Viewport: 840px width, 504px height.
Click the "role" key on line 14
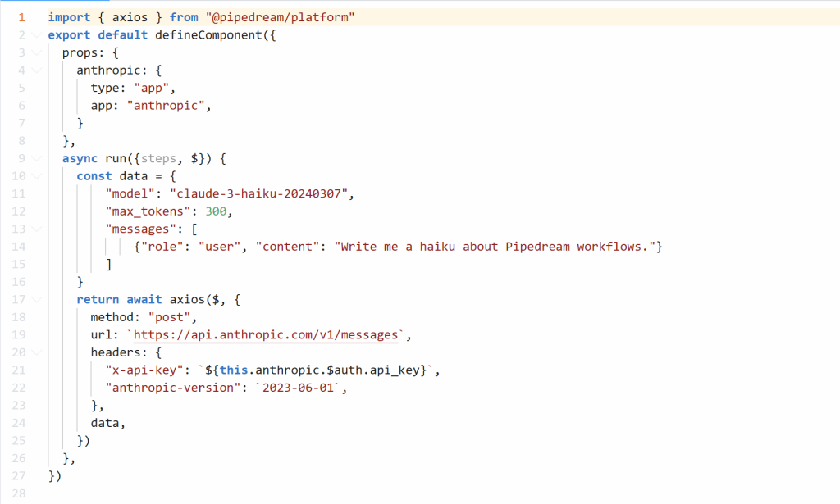point(162,247)
